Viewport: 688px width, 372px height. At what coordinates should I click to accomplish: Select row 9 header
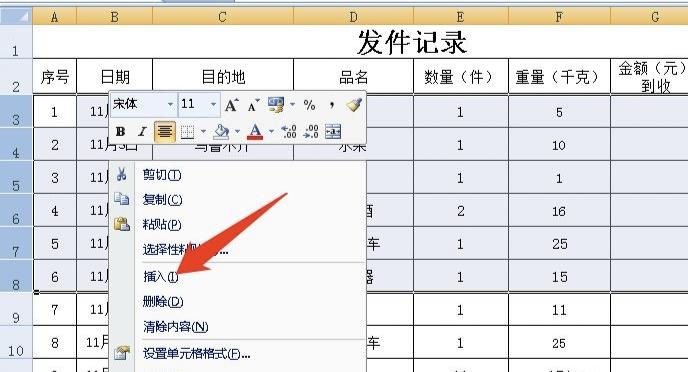[x=16, y=310]
